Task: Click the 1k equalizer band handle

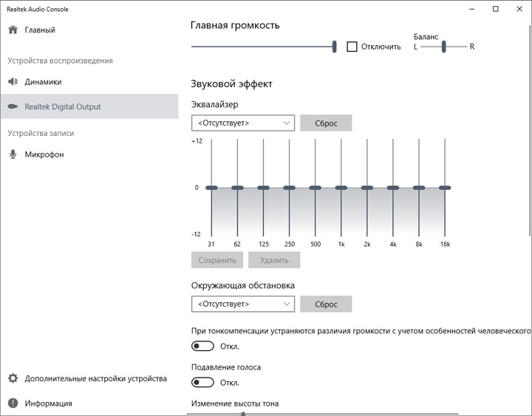Action: (x=341, y=188)
